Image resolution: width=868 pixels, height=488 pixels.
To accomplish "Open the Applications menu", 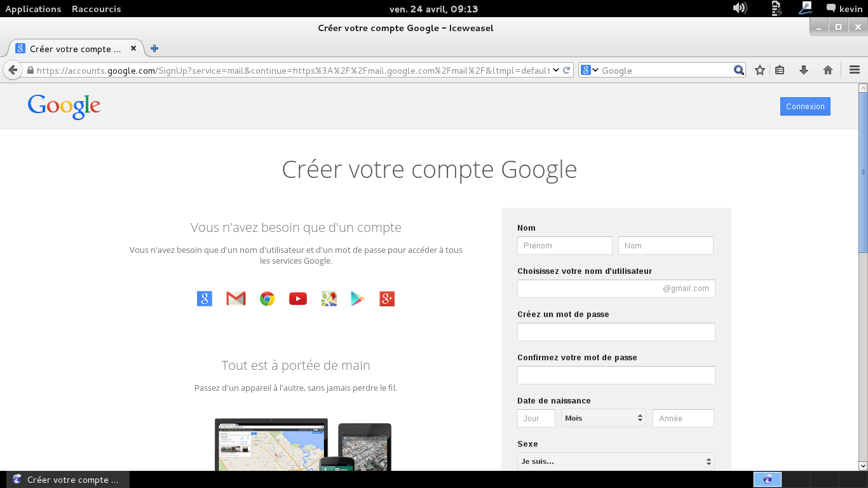I will point(34,9).
